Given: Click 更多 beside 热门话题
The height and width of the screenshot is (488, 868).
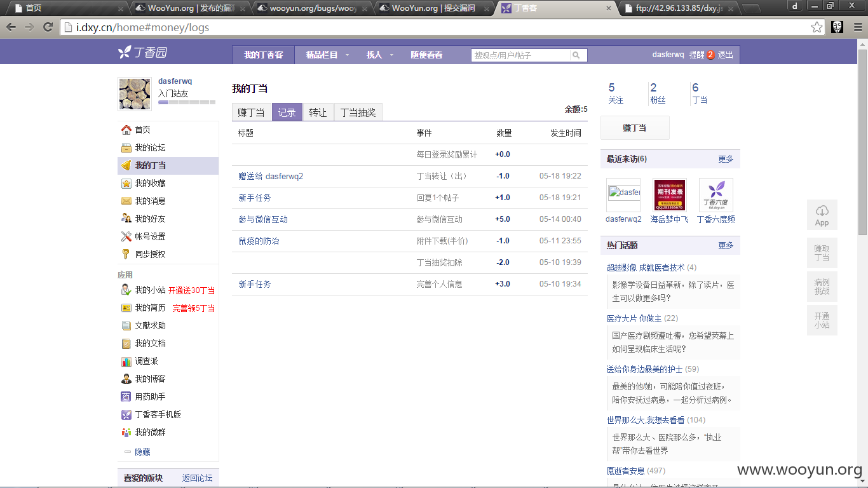Looking at the screenshot, I should tap(726, 245).
